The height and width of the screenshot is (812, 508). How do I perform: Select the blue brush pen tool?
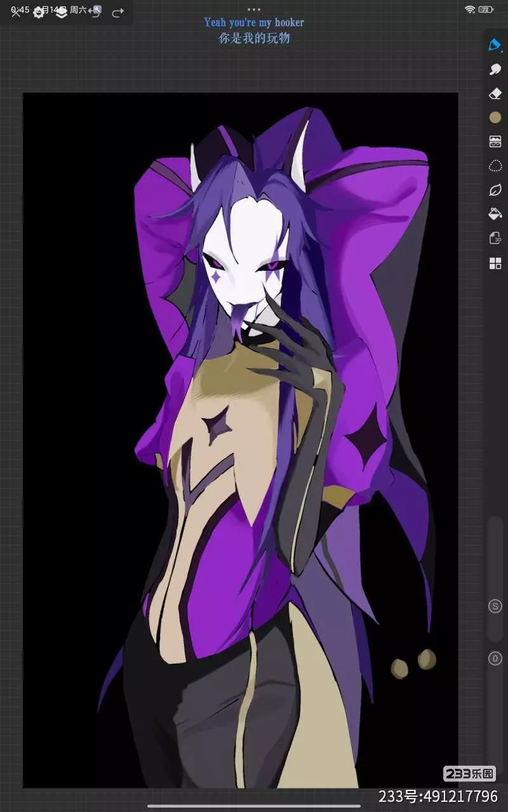tap(495, 45)
